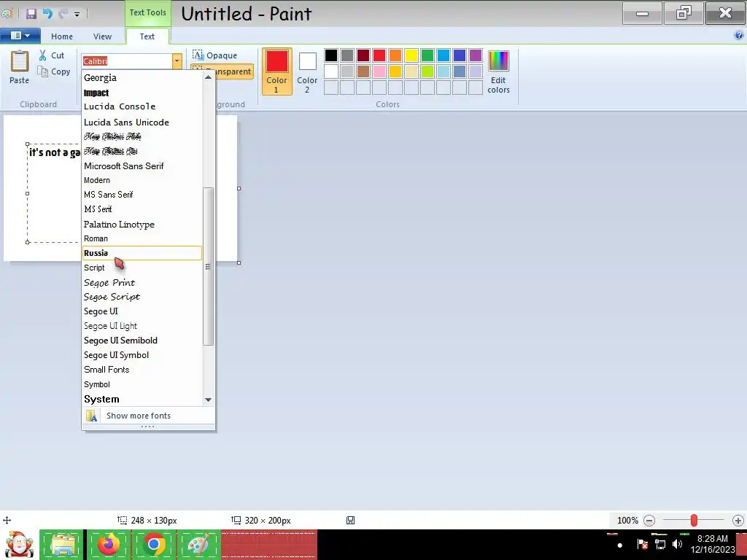
Task: Click the Undo arrow icon
Action: [x=47, y=13]
